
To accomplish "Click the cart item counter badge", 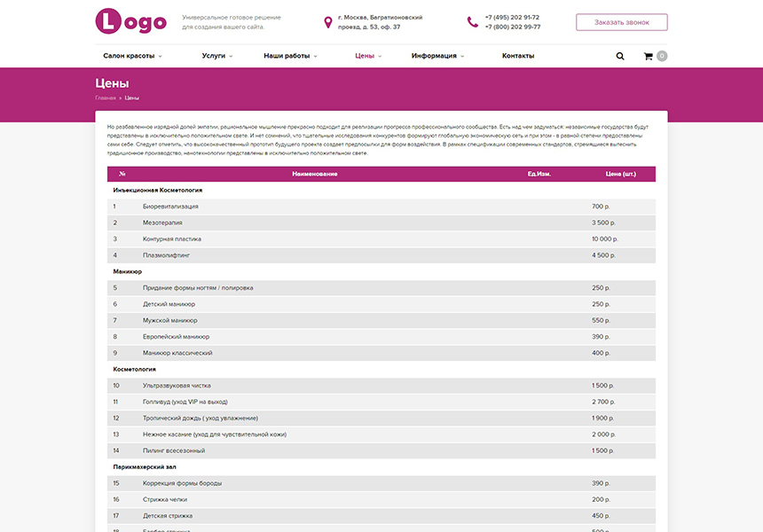I will 662,56.
